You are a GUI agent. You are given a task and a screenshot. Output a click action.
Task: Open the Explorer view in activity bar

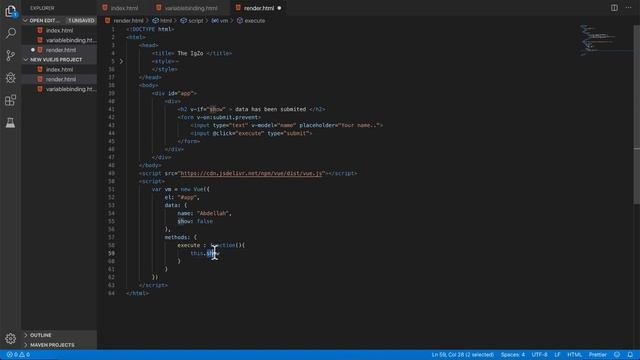(x=11, y=11)
